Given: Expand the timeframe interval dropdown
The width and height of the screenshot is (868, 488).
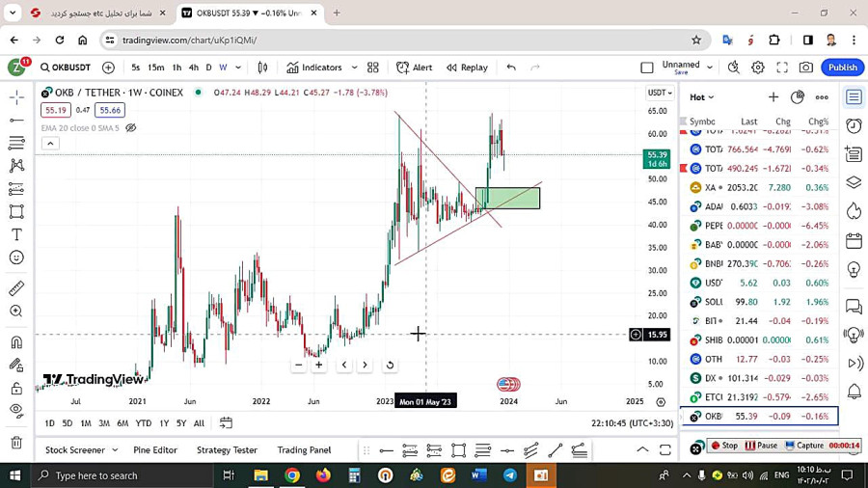Looking at the screenshot, I should click(x=238, y=68).
